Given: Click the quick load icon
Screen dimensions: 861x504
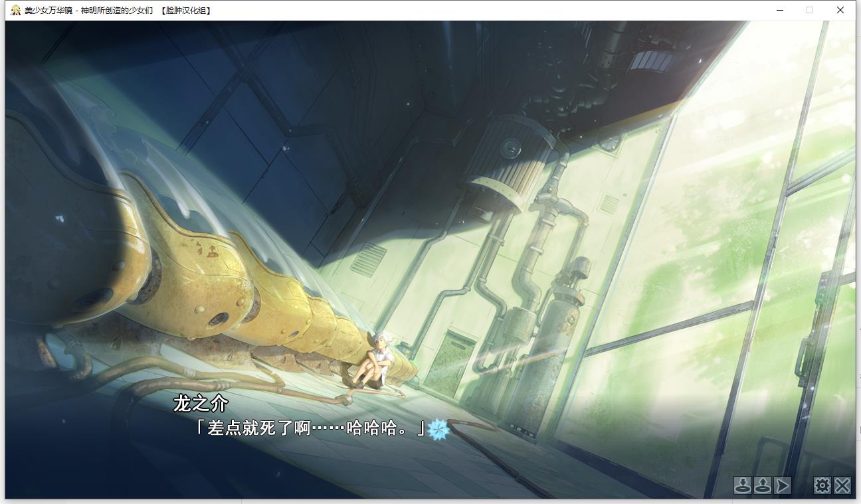Looking at the screenshot, I should click(762, 485).
